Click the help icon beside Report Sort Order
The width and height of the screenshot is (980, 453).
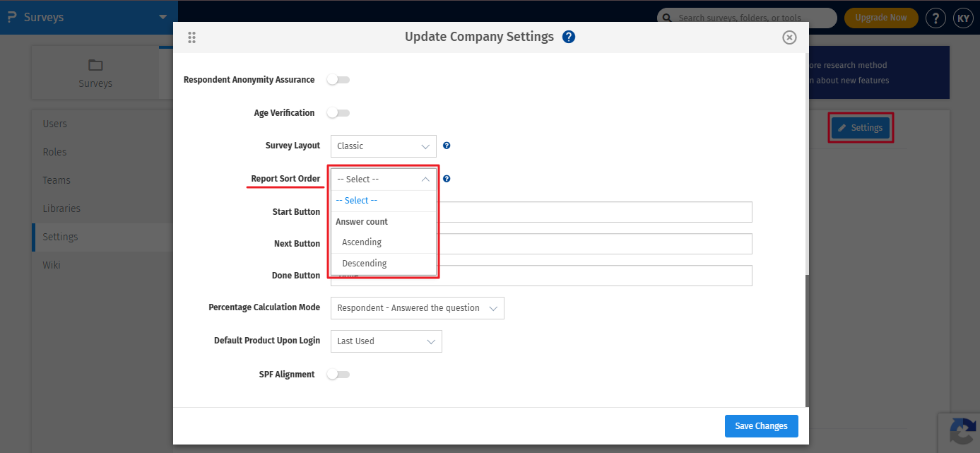click(446, 178)
